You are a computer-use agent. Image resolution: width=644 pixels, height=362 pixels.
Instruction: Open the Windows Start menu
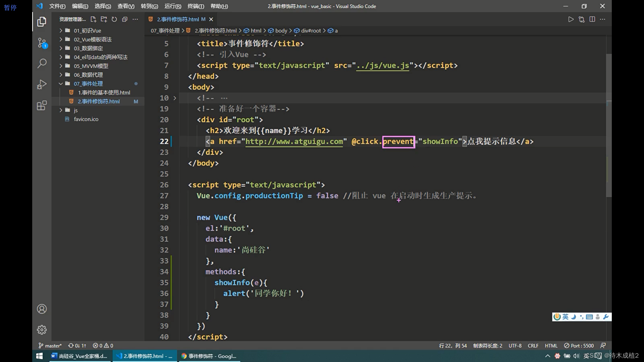click(x=39, y=356)
